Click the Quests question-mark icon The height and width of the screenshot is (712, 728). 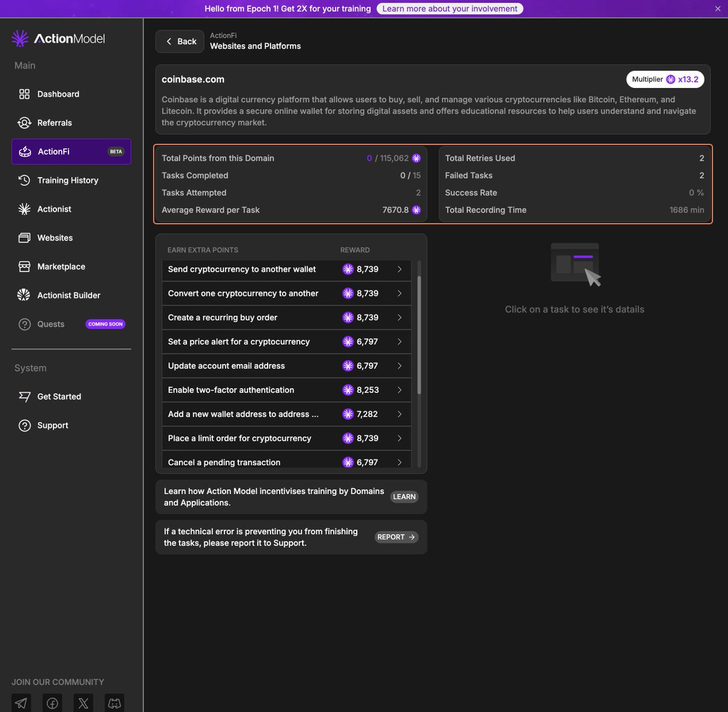click(24, 324)
